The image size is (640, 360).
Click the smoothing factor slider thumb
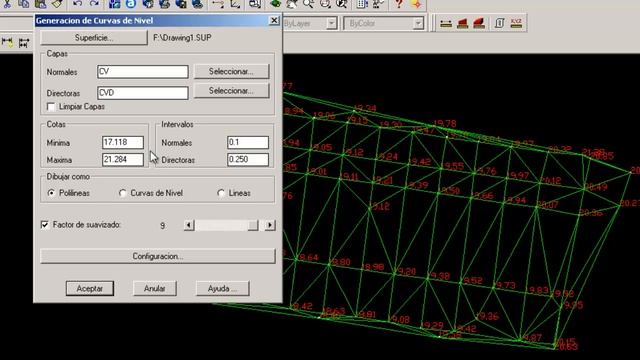click(253, 225)
